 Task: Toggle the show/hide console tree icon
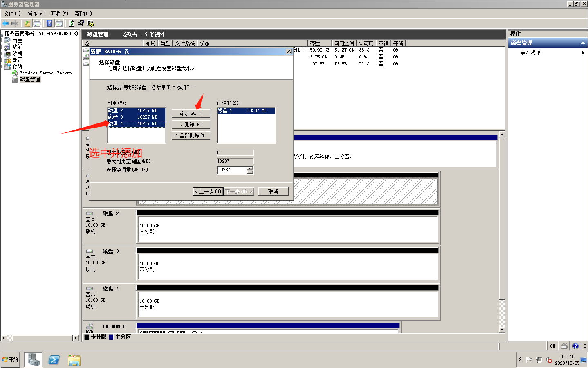[x=37, y=23]
